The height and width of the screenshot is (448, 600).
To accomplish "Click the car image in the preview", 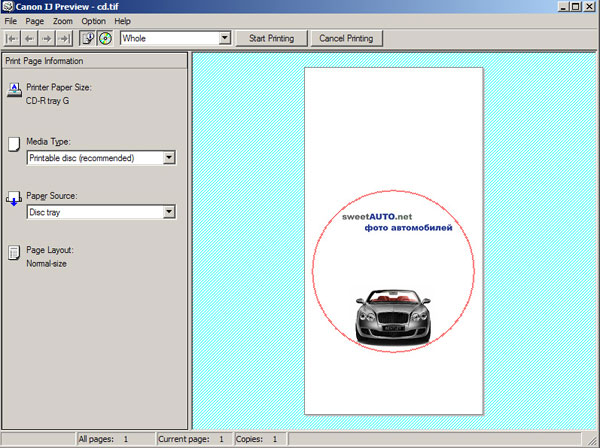I will pos(393,317).
